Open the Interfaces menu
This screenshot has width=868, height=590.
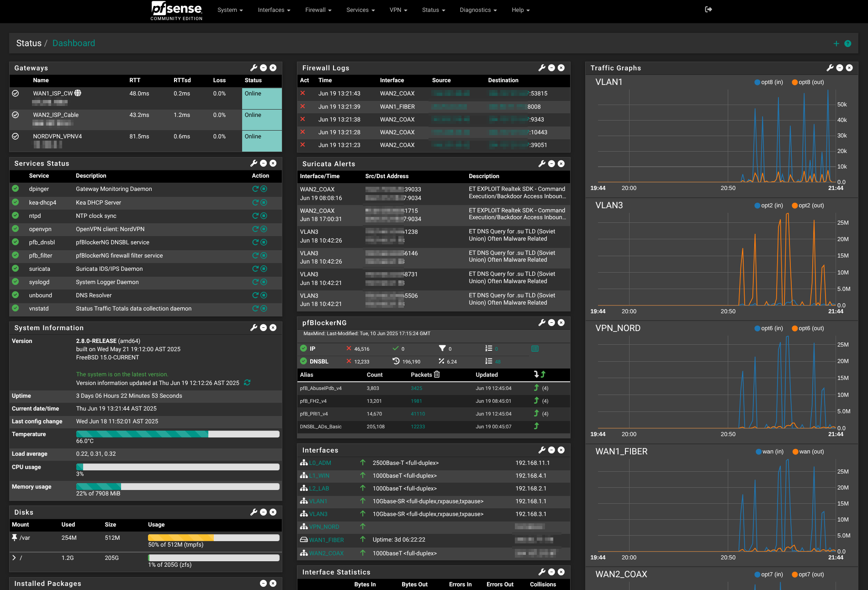point(274,10)
